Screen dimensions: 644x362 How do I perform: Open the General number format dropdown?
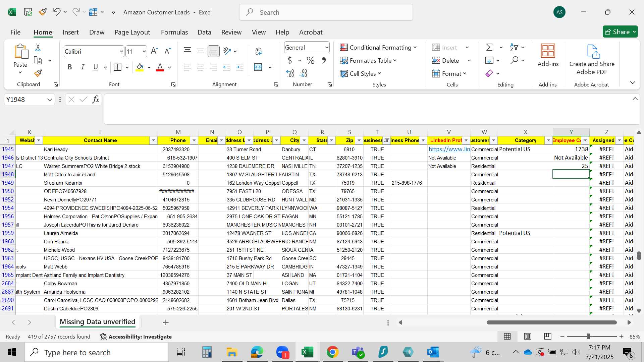pyautogui.click(x=326, y=48)
